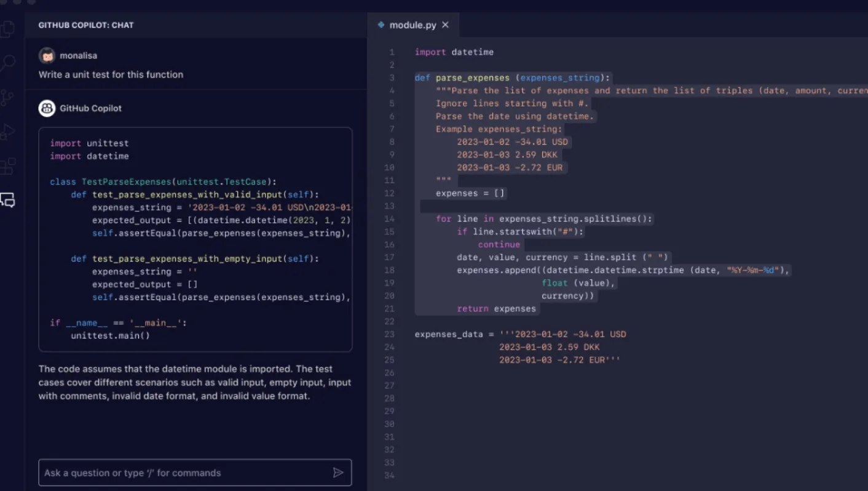Click 'currency))' on editor line 20
The height and width of the screenshot is (491, 868).
568,296
